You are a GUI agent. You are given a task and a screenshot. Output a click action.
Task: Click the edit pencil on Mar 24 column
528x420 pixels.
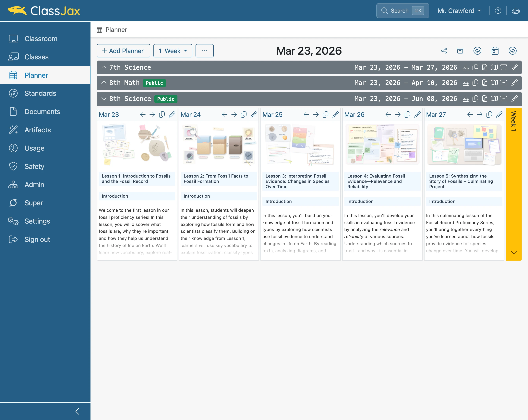coord(254,115)
